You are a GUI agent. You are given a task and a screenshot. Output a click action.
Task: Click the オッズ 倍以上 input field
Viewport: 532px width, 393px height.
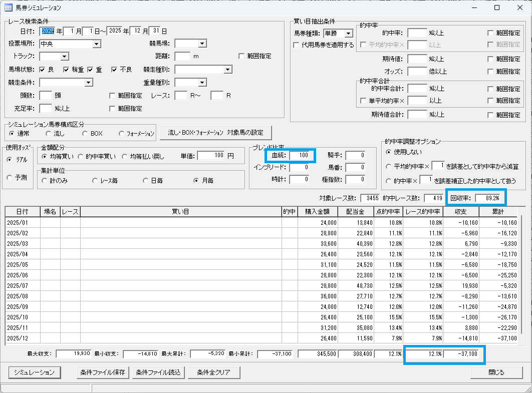[x=417, y=72]
